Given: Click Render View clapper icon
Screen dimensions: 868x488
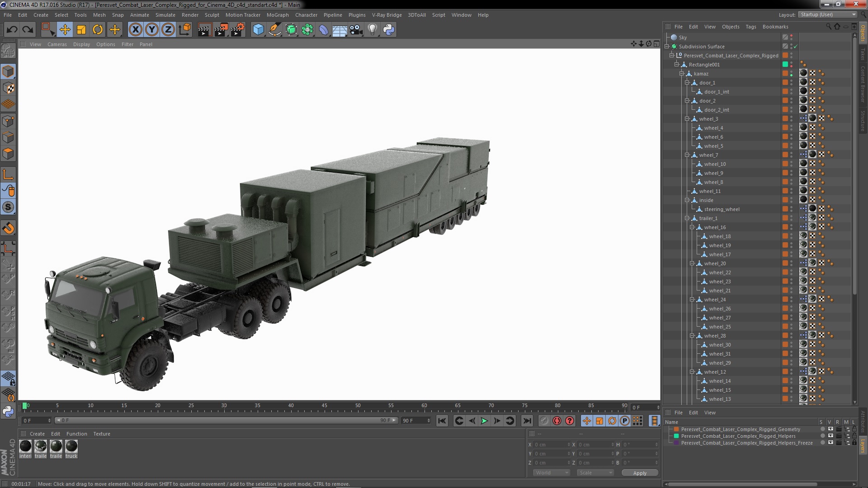Looking at the screenshot, I should 204,30.
